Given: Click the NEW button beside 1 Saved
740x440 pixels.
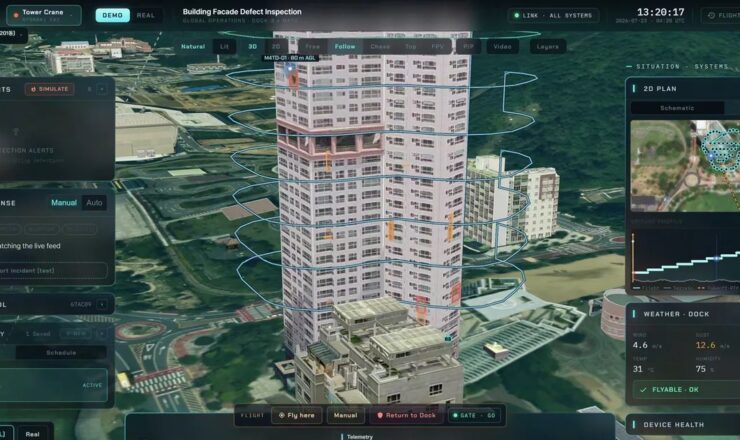Looking at the screenshot, I should click(76, 333).
